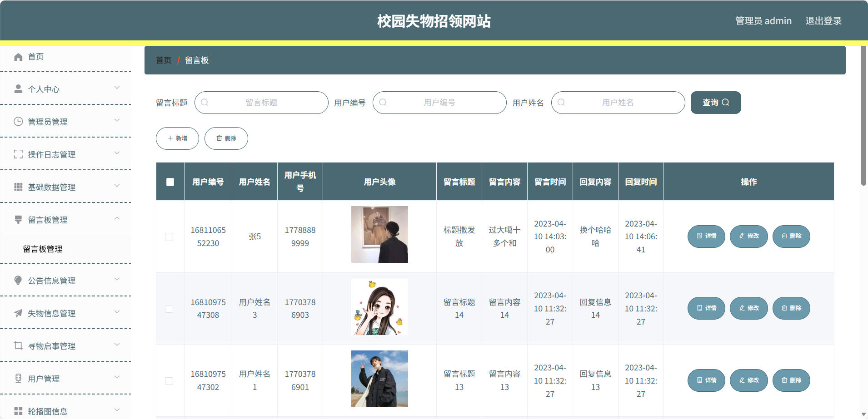Check the checkbox for the 张5 row
868x419 pixels.
coord(169,237)
